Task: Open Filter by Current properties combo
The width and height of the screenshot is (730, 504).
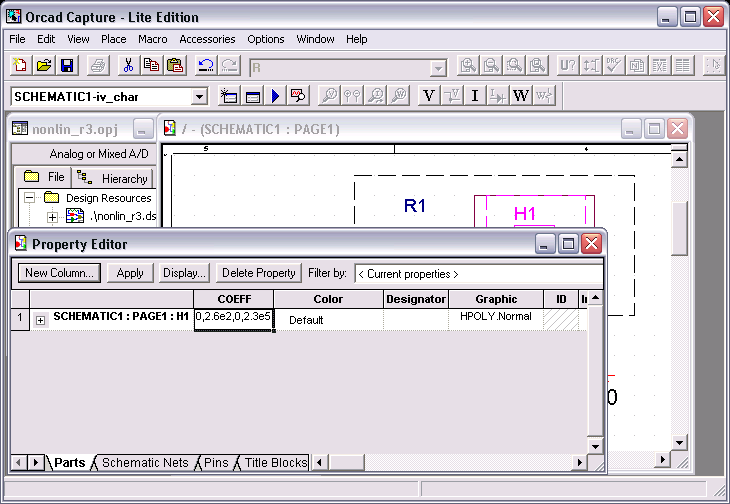Action: point(479,274)
